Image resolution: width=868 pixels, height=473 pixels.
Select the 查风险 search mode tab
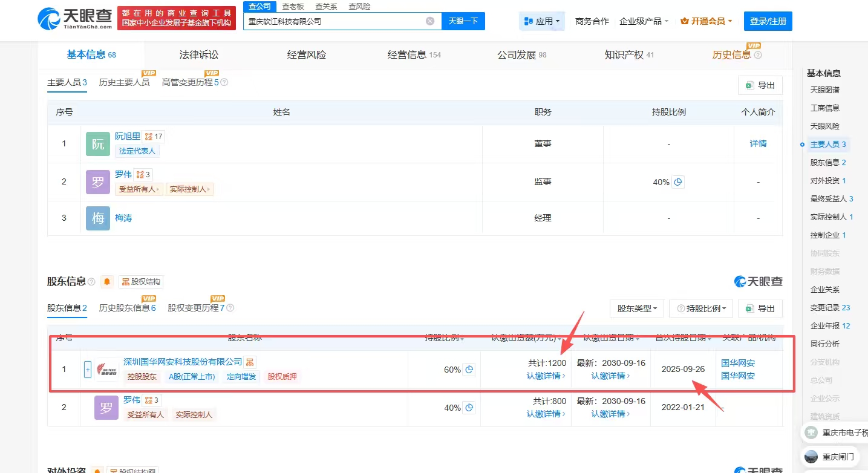point(359,6)
